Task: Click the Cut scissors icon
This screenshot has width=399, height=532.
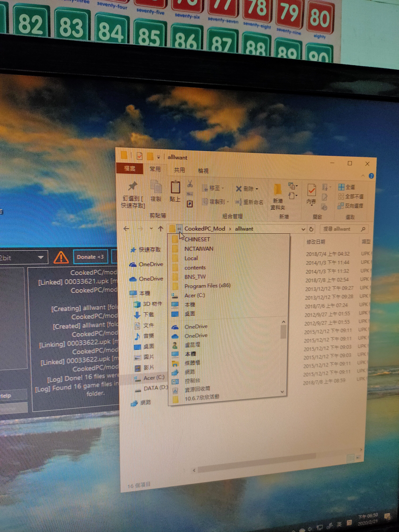Action: [190, 184]
